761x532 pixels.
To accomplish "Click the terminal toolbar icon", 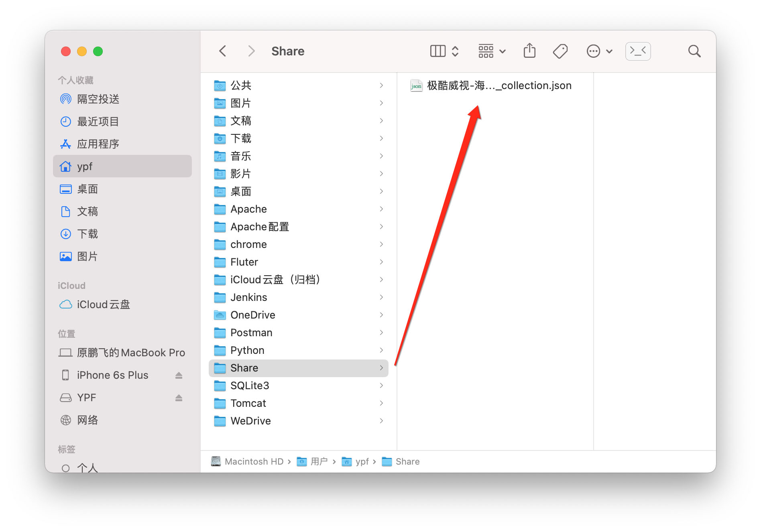I will pyautogui.click(x=638, y=51).
